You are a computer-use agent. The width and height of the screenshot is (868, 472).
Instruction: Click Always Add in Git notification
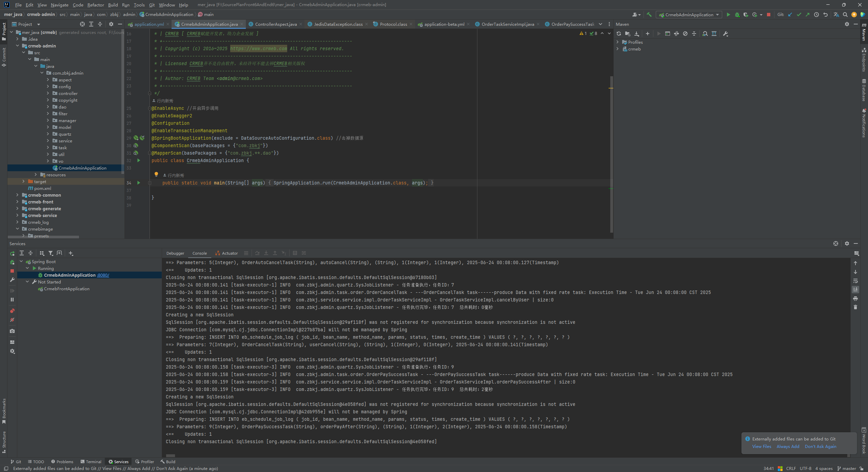(788, 447)
